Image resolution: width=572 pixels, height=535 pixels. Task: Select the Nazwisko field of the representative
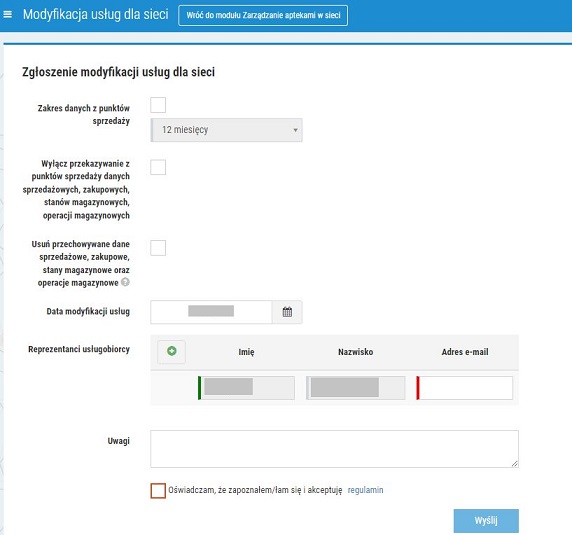coord(356,388)
